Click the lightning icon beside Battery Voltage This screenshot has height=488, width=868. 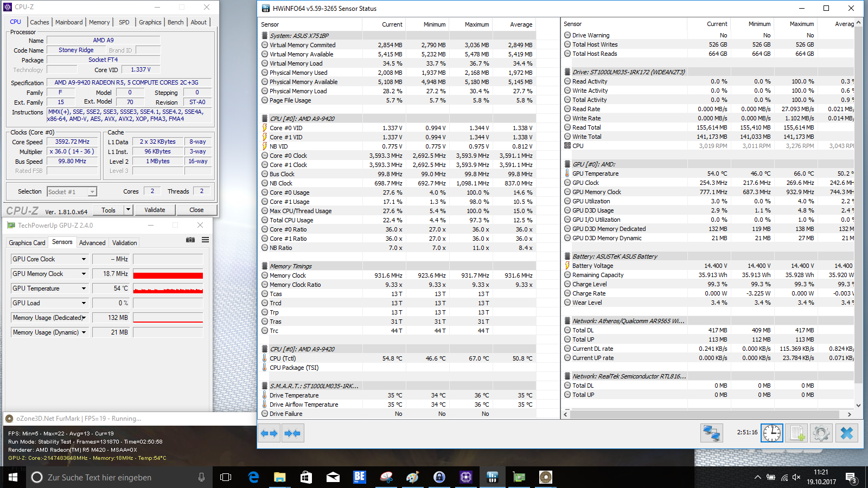coord(567,266)
